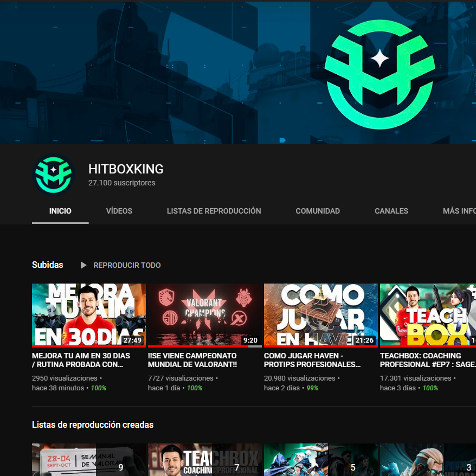Click the HITBOXKING channel name
Screen dimensions: 476x476
point(126,169)
